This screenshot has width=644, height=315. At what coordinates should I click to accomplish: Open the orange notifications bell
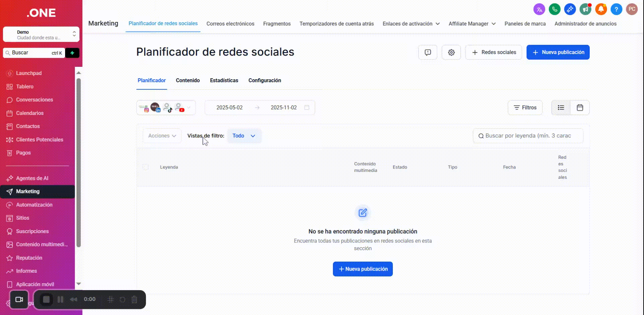601,9
